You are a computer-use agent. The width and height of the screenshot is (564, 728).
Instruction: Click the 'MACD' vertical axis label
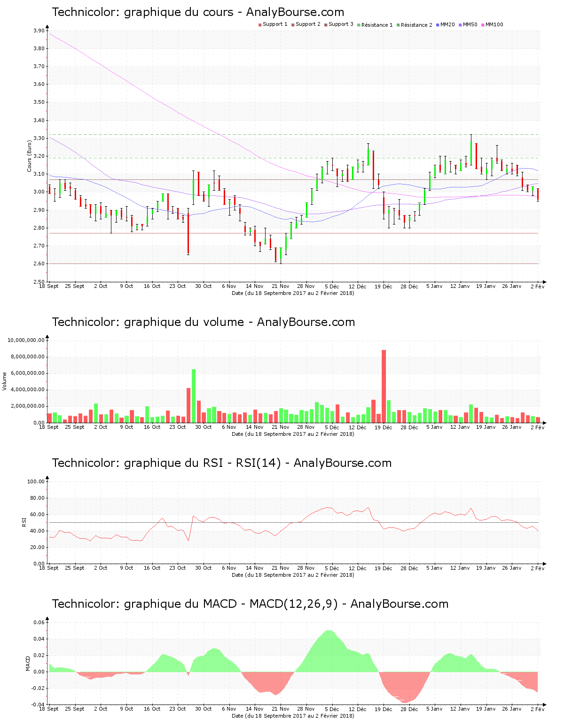point(28,663)
